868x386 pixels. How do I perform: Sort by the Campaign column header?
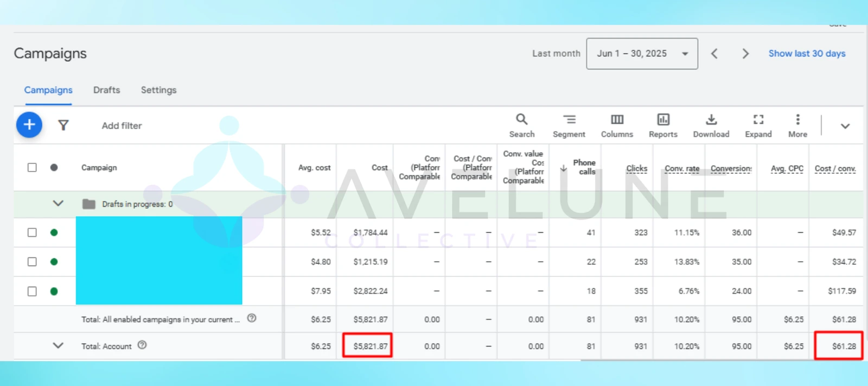(x=99, y=168)
